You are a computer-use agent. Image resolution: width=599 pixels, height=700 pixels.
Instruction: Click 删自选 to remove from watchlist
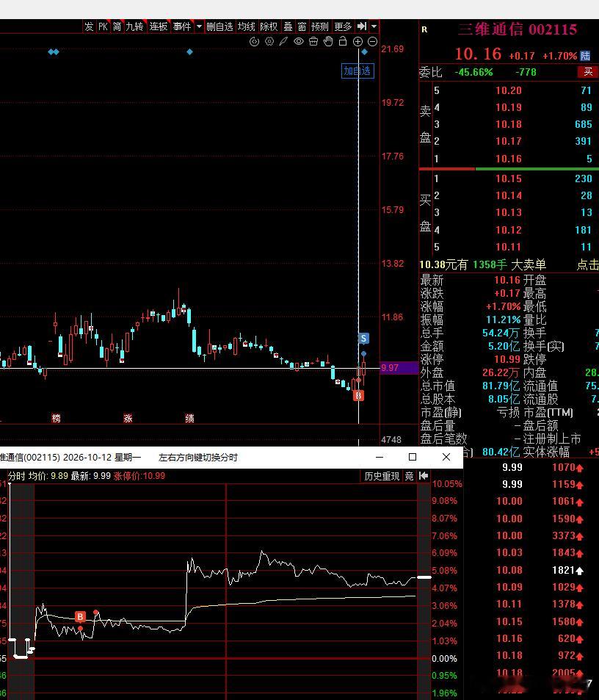pos(219,26)
